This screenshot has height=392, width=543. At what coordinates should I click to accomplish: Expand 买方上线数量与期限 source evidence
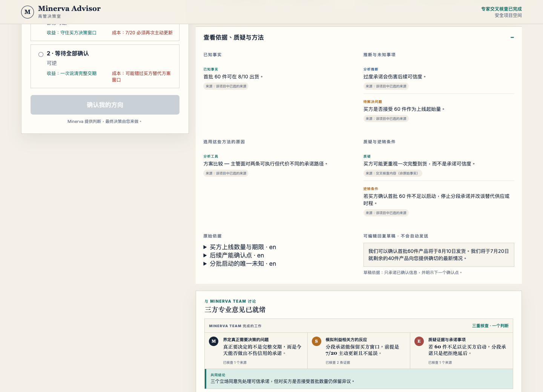(240, 247)
